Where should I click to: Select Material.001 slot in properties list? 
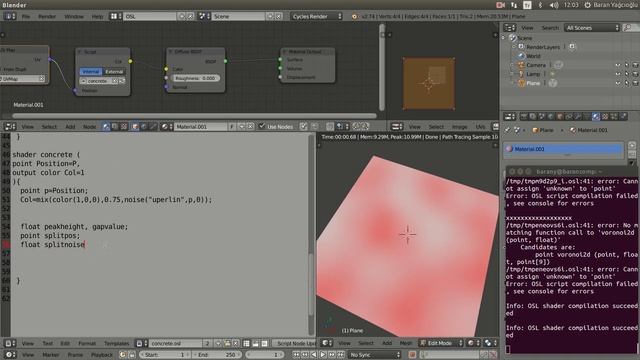[564, 149]
